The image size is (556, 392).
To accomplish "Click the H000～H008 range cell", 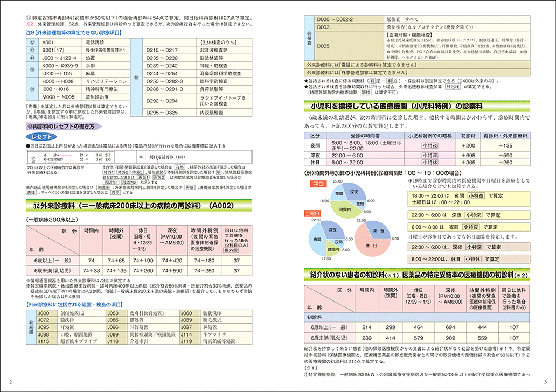I will pyautogui.click(x=60, y=81).
